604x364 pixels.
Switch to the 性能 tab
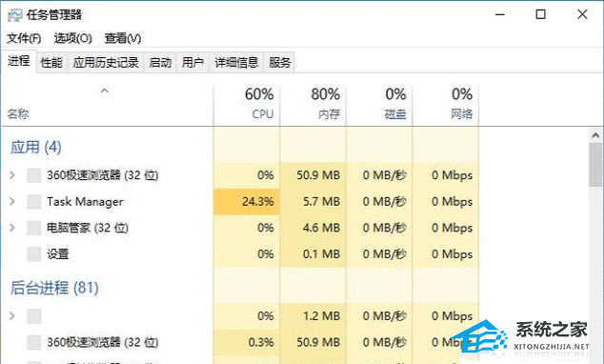[51, 62]
